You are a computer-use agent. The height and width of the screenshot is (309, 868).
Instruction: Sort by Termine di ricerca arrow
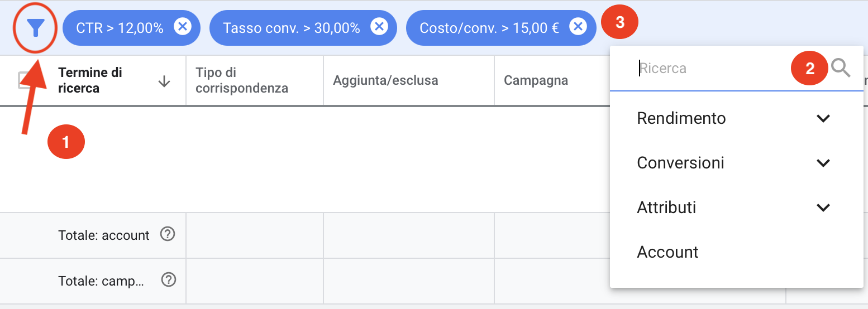point(164,81)
